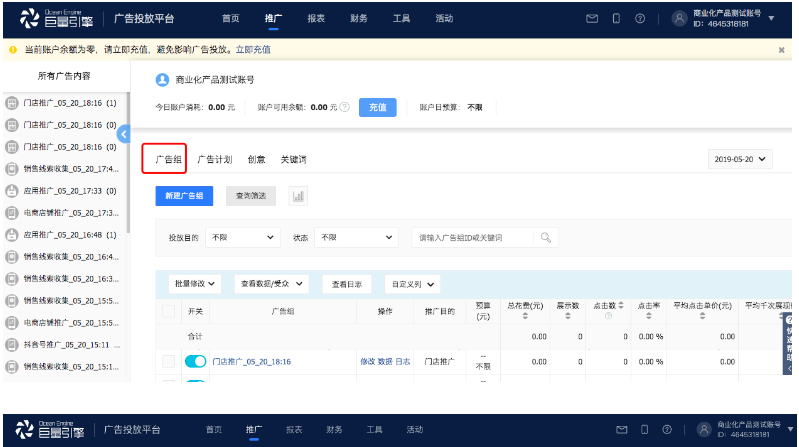This screenshot has height=447, width=799.
Task: Open the mail icon in the top header
Action: point(592,19)
